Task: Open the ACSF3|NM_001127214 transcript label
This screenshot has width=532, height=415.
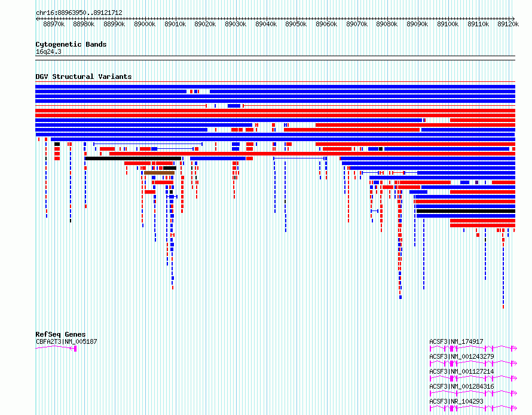Action: click(x=462, y=371)
